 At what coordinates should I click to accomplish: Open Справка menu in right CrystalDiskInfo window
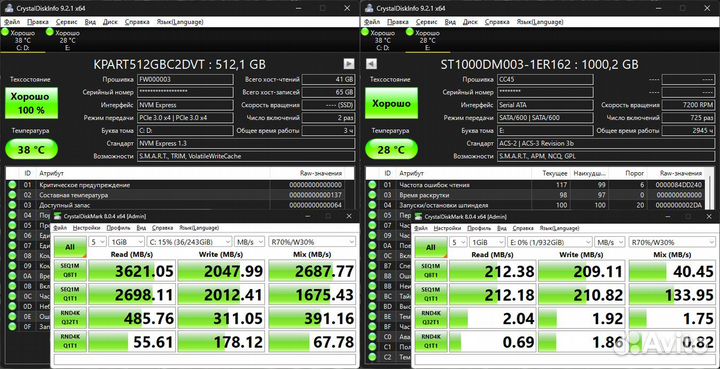[497, 22]
